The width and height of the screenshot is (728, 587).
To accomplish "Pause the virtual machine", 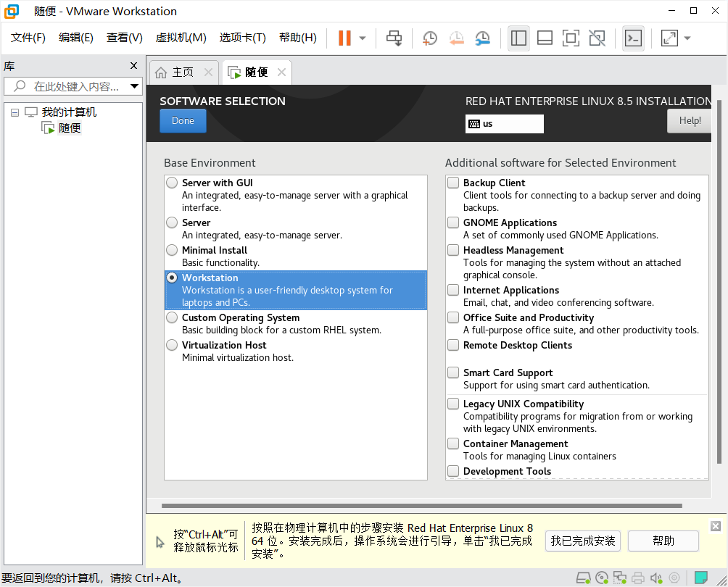I will point(344,38).
